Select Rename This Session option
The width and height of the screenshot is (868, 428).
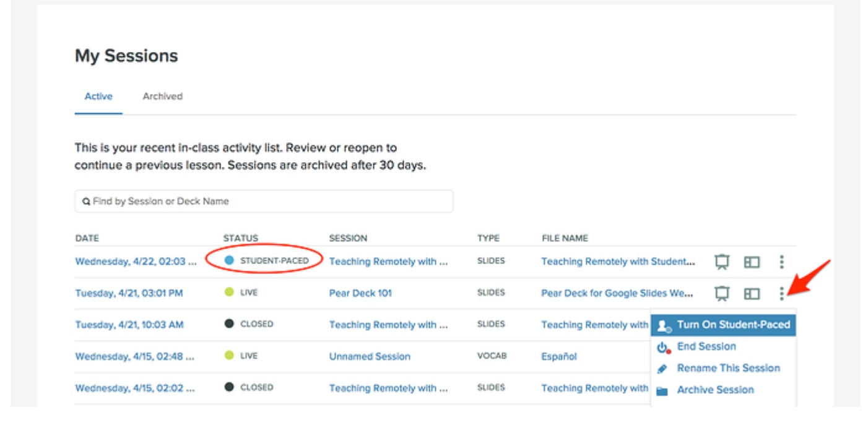coord(728,368)
